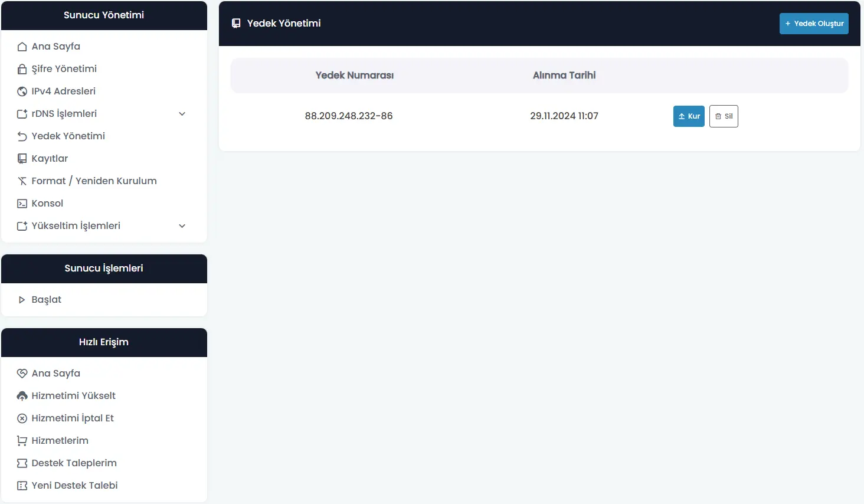Click the ticket icon for Destek Taleplerim
Viewport: 864px width, 504px height.
[x=22, y=463]
